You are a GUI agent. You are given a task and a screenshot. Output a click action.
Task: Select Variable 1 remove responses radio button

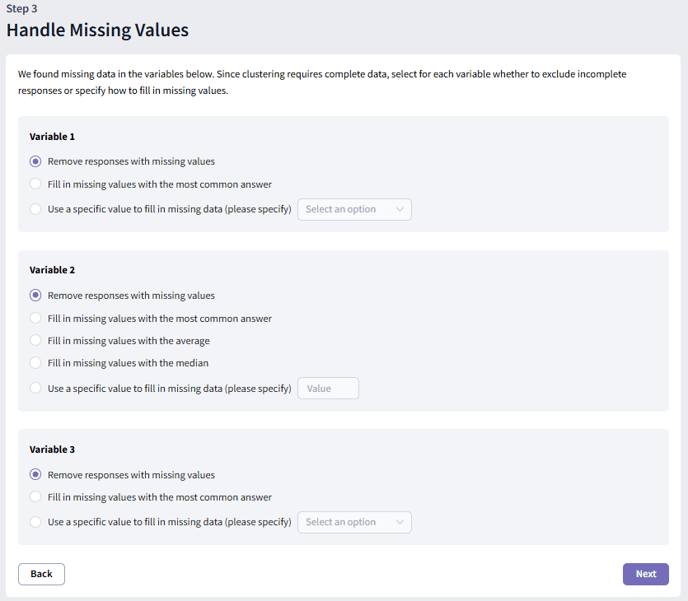pyautogui.click(x=36, y=161)
